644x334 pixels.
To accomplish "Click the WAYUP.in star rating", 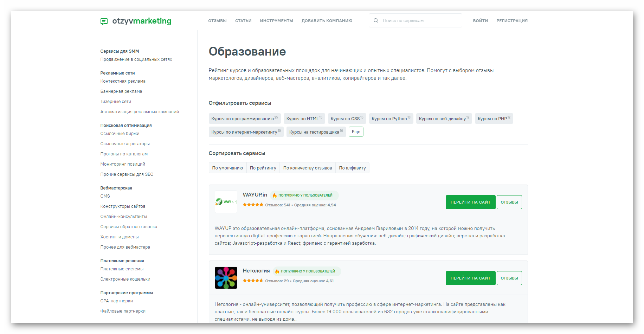I will click(253, 205).
